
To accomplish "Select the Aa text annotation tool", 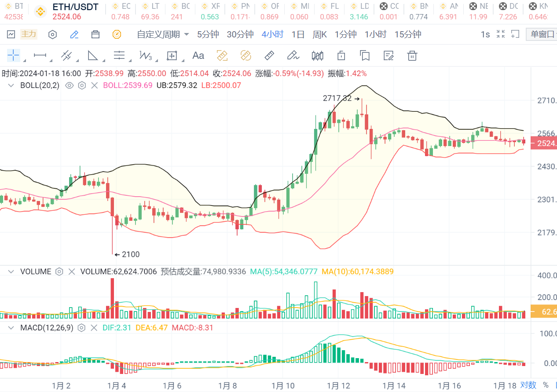I will 198,55.
